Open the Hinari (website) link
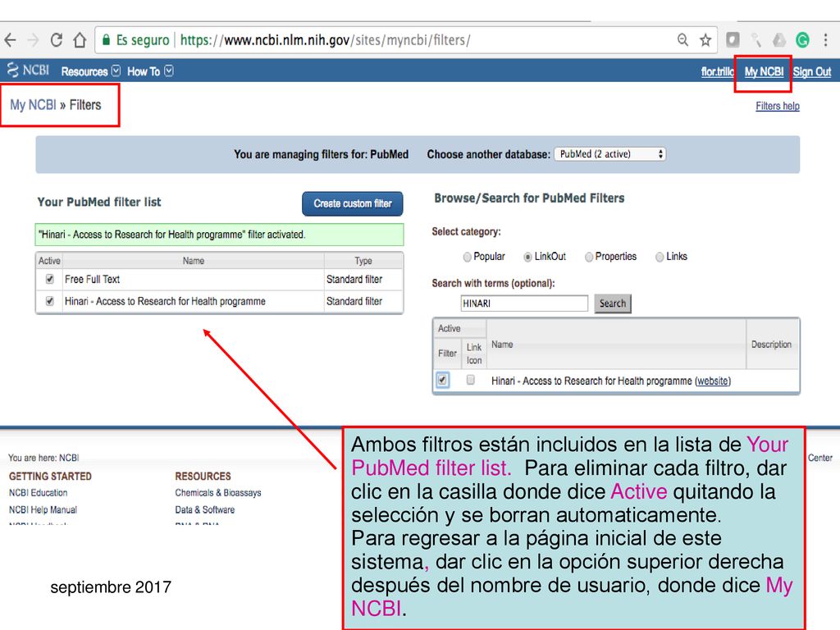Viewport: 840px width, 630px height. click(713, 381)
